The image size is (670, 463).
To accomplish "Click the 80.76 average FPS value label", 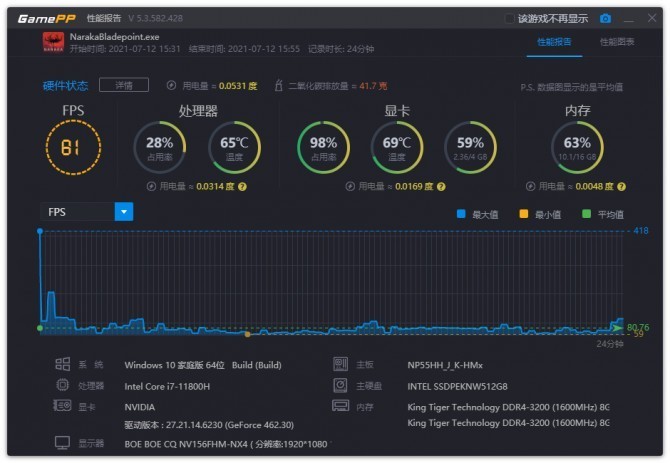I will (638, 327).
